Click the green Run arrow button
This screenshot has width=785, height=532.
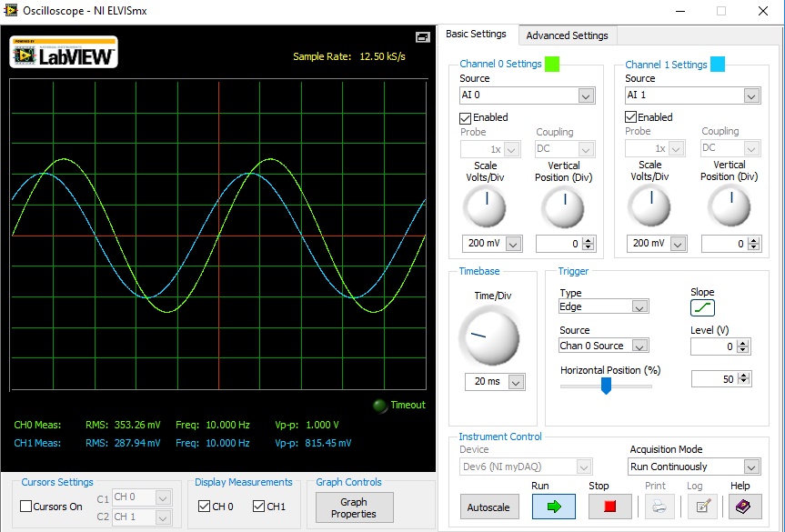553,507
